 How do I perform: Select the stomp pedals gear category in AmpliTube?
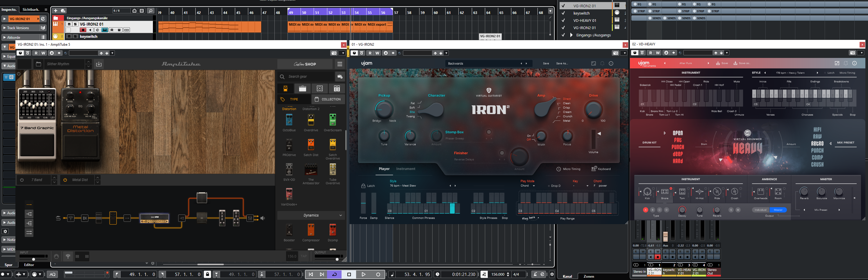click(285, 88)
